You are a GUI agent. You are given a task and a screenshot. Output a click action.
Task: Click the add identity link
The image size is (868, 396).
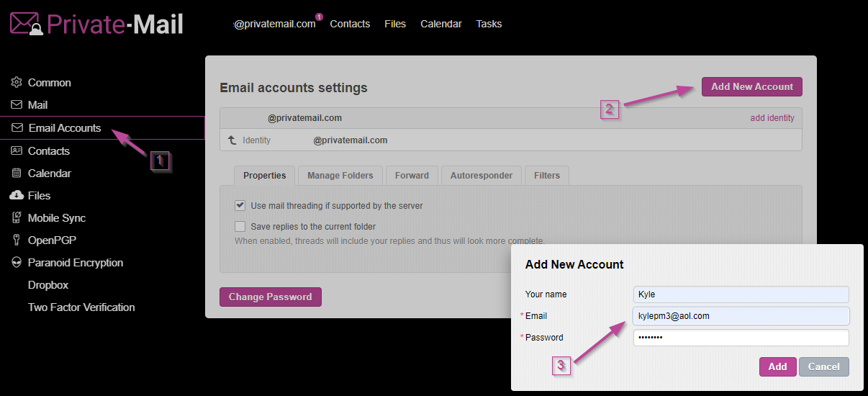point(772,118)
